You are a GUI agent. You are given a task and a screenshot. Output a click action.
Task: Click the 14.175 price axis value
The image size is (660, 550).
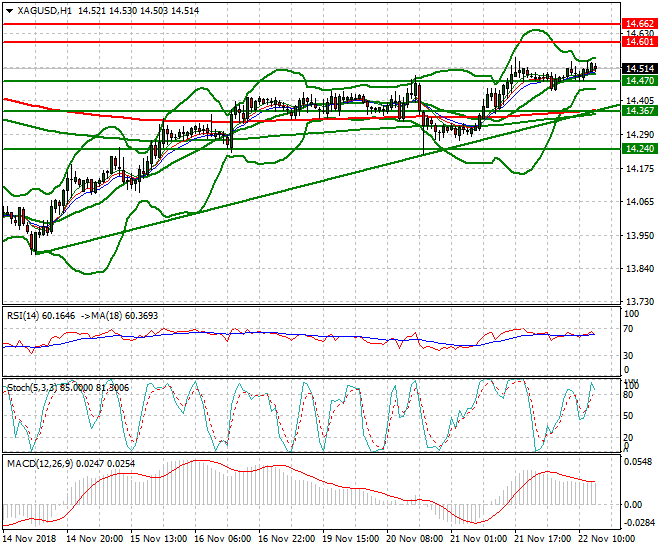click(640, 169)
